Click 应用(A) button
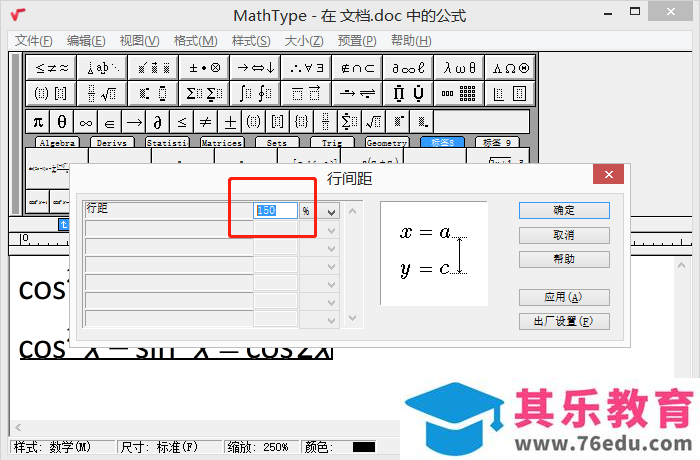Viewport: 700px width, 460px height. [564, 297]
